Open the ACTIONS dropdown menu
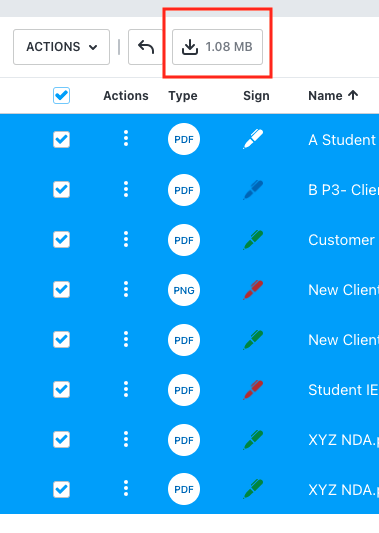 pyautogui.click(x=62, y=47)
